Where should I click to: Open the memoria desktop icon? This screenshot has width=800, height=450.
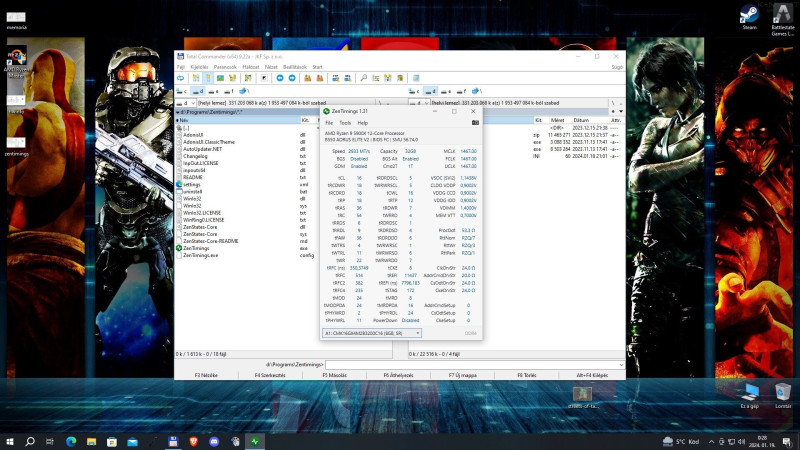point(16,20)
